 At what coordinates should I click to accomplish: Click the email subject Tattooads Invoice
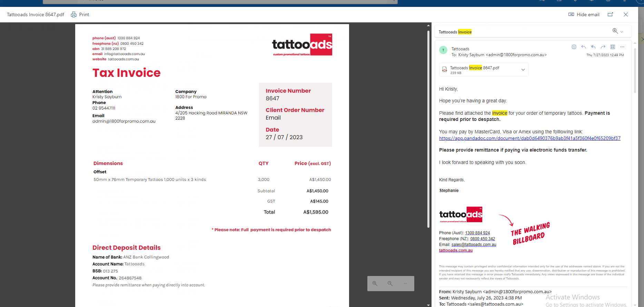click(455, 32)
